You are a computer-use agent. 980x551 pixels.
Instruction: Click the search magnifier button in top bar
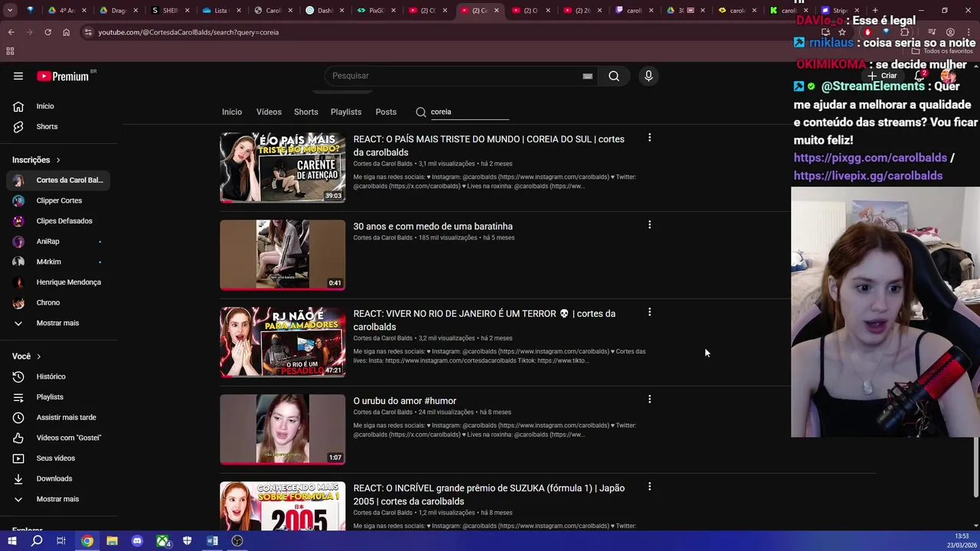click(x=613, y=76)
